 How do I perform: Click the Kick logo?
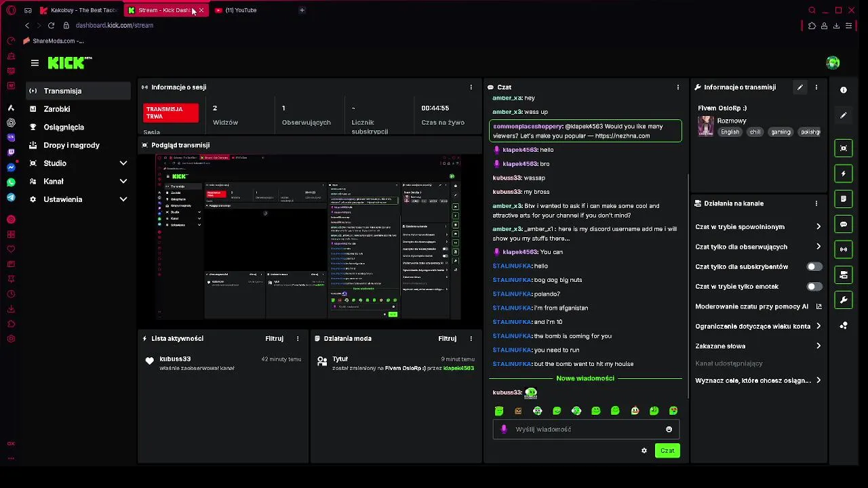coord(70,62)
